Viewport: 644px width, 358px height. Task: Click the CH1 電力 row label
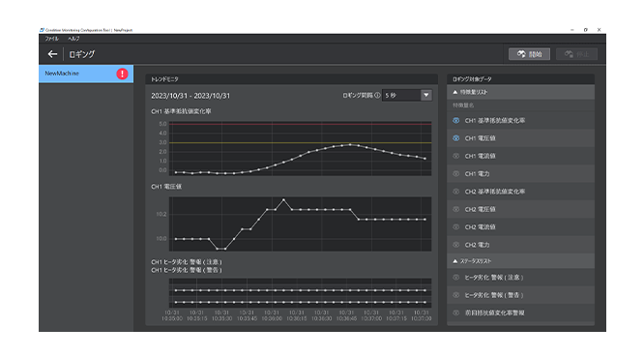[x=477, y=173]
